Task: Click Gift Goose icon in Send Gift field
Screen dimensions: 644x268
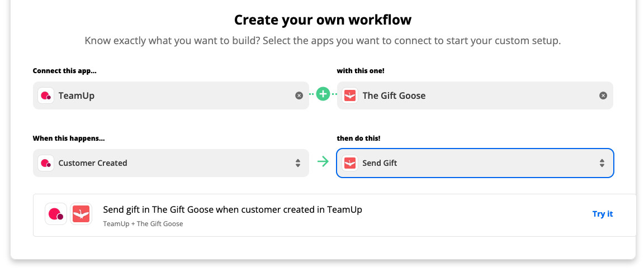Action: point(350,163)
